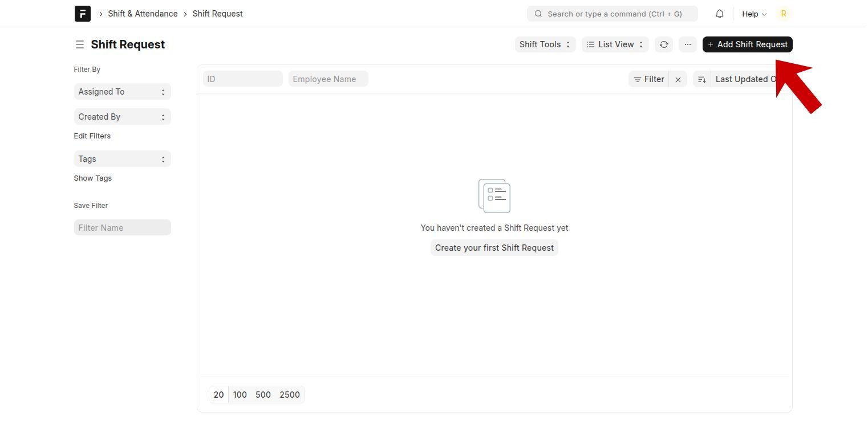Click 'You haven't created a Shift Request yet'
The width and height of the screenshot is (868, 445).
(x=494, y=228)
